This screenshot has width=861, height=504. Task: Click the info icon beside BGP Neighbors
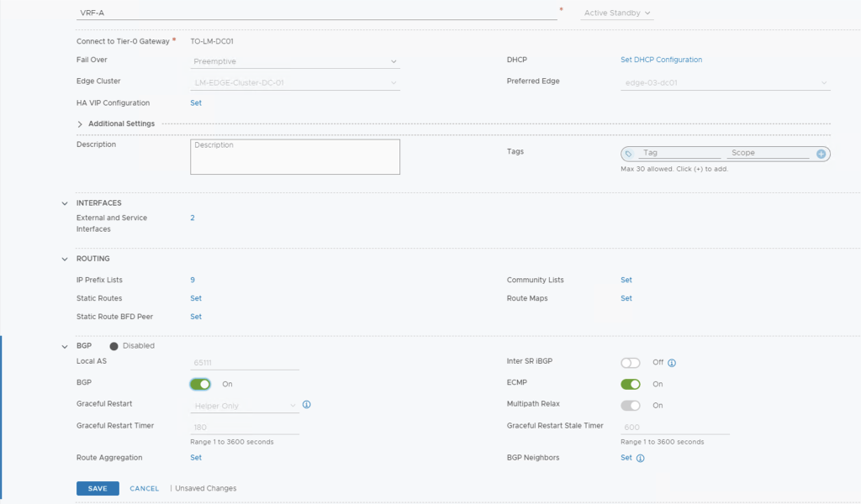641,459
